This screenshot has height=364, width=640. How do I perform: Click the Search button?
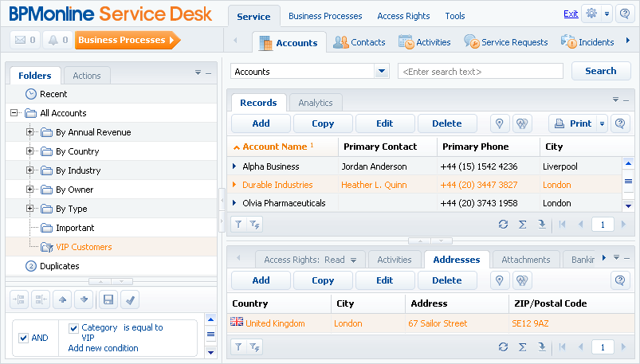point(601,71)
